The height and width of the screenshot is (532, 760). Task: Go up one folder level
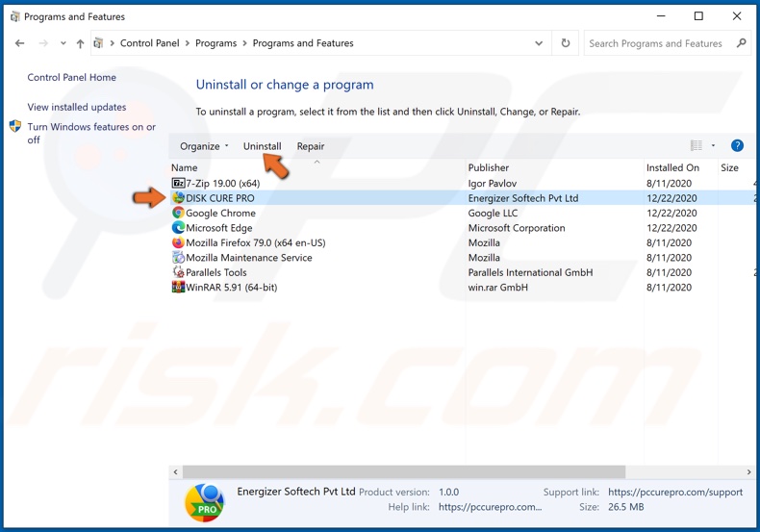[x=80, y=43]
